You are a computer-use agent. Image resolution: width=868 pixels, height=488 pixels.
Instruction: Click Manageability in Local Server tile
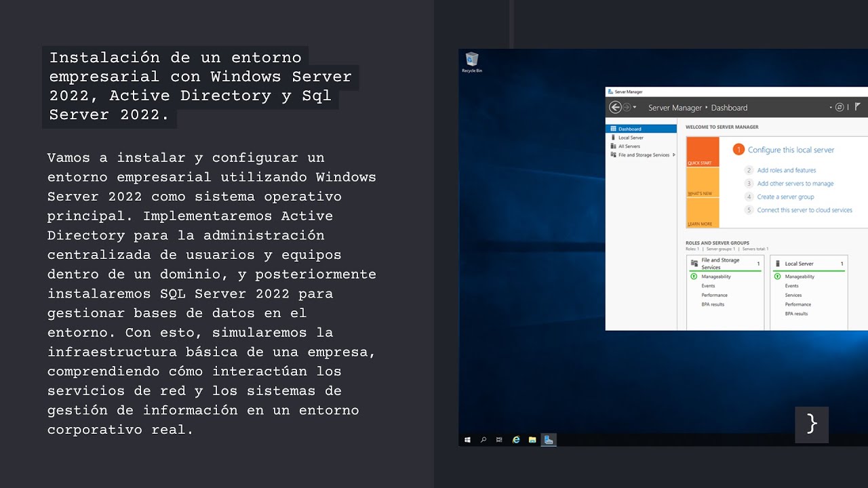pyautogui.click(x=800, y=277)
